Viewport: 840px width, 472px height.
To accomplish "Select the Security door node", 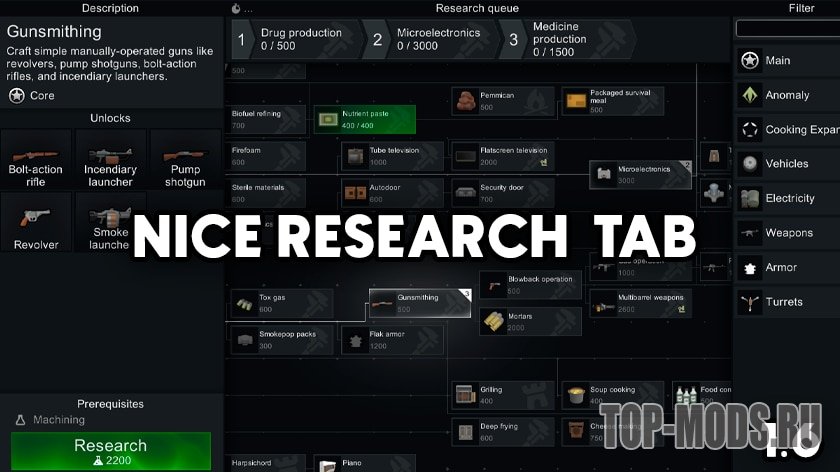I will tap(502, 193).
